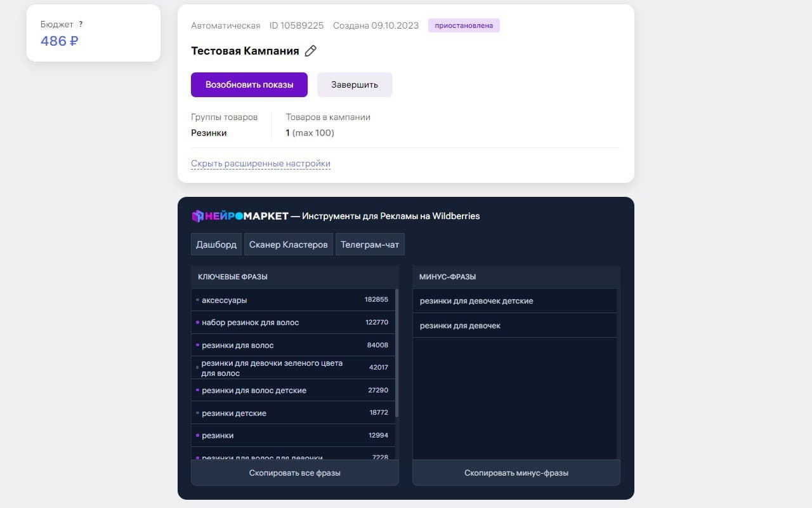This screenshot has height=508, width=812.
Task: Click the dot marker beside 'аксессуары'
Action: pyautogui.click(x=197, y=300)
